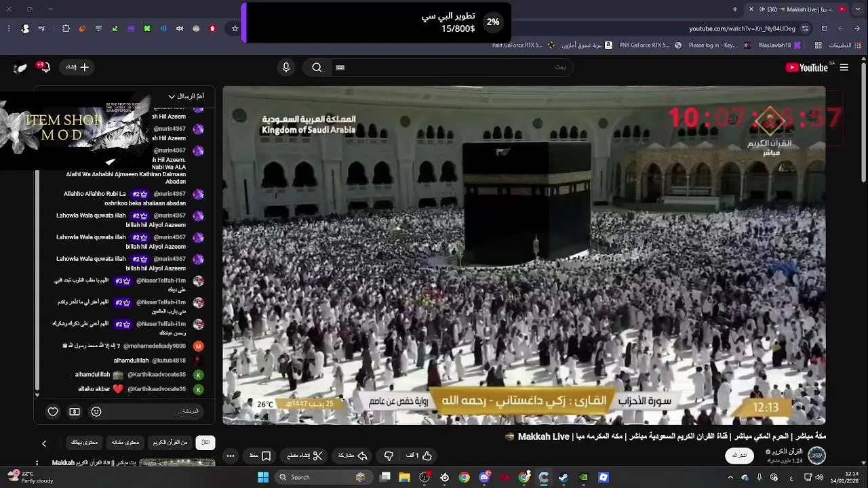Dislike the video with thumbs down
The width and height of the screenshot is (868, 488).
click(389, 455)
